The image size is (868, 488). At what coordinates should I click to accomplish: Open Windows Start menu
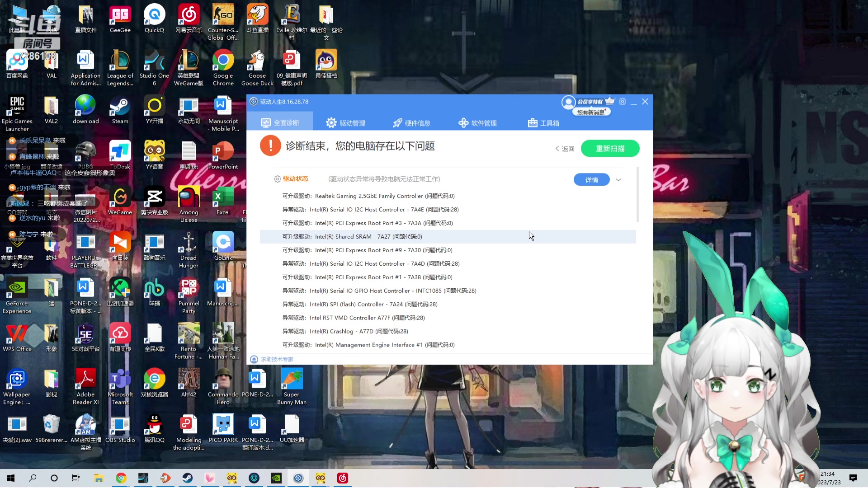click(x=11, y=478)
